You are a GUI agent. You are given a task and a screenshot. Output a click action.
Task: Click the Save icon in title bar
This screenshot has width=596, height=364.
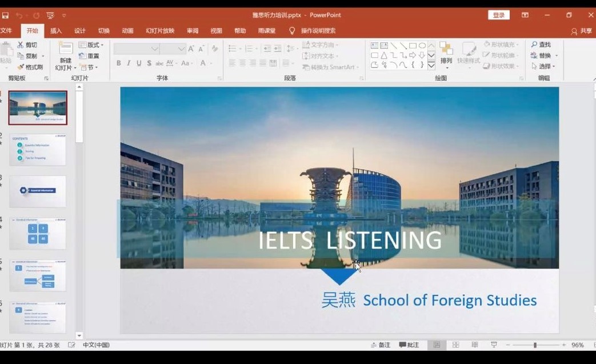[x=6, y=15]
